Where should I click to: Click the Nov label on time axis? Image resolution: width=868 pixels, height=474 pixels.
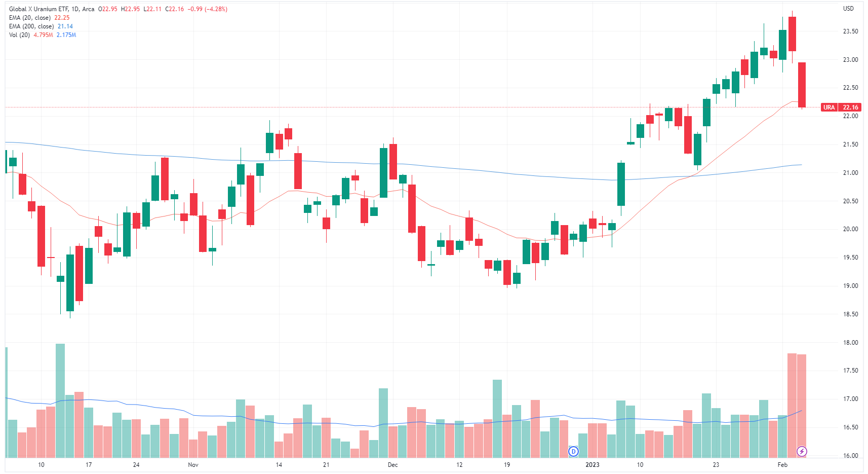pos(193,465)
